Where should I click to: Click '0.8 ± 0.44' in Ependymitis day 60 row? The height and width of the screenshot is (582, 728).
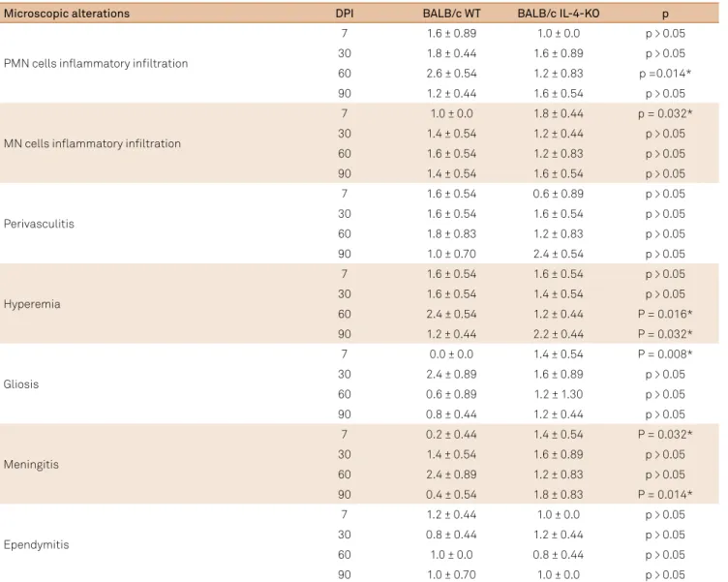(559, 555)
